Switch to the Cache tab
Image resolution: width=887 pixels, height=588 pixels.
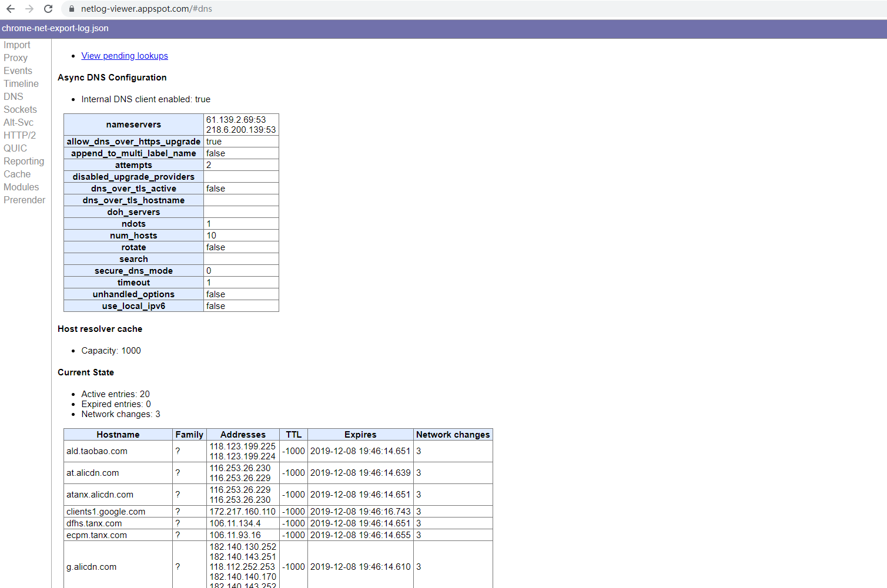17,174
